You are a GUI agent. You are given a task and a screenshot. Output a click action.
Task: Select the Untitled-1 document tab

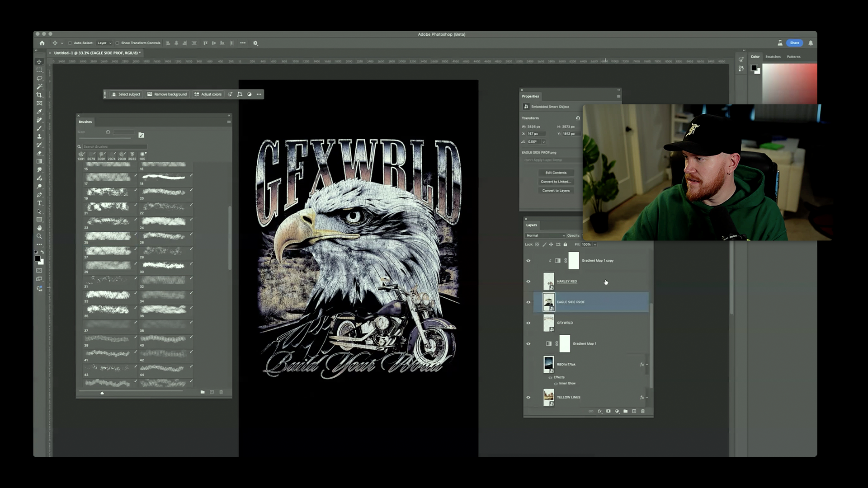97,53
